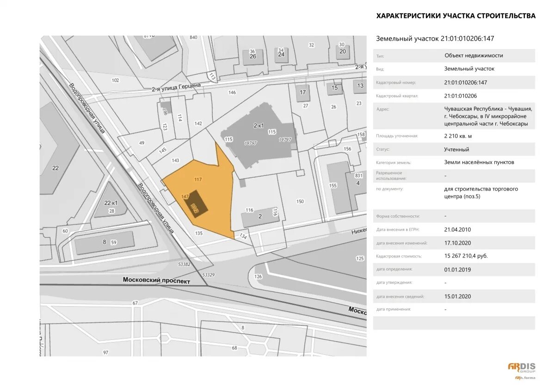Click the 'дата применения:' label

394,309
